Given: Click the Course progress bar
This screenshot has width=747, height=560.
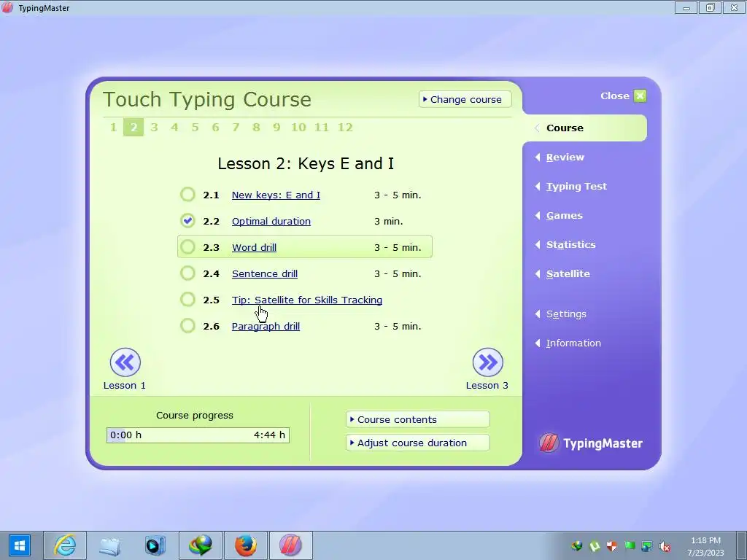Looking at the screenshot, I should 198,435.
